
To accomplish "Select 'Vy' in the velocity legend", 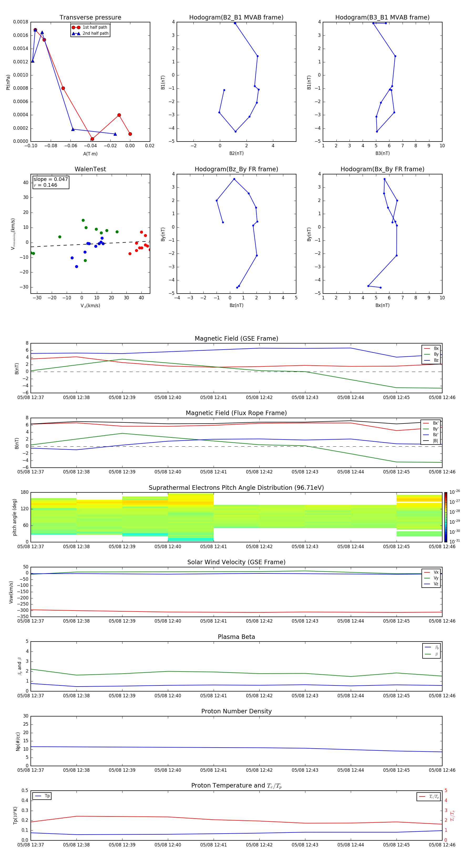I will click(431, 578).
